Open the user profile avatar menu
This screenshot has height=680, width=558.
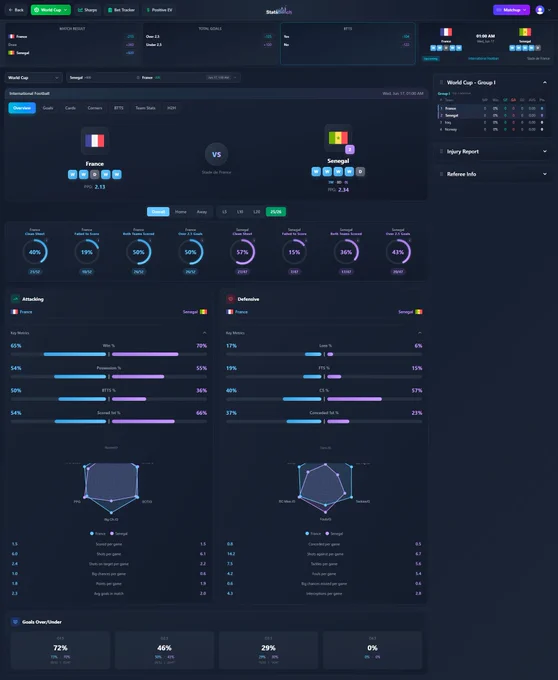click(540, 10)
